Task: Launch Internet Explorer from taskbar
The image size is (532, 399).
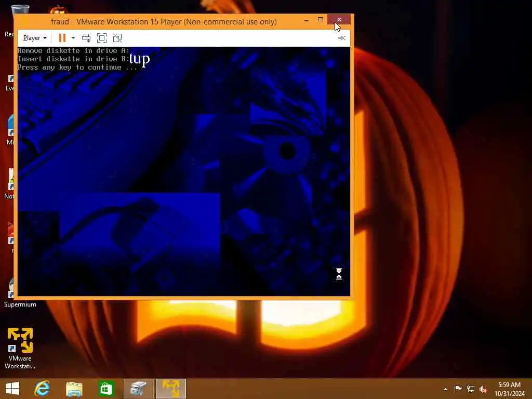Action: [42, 389]
